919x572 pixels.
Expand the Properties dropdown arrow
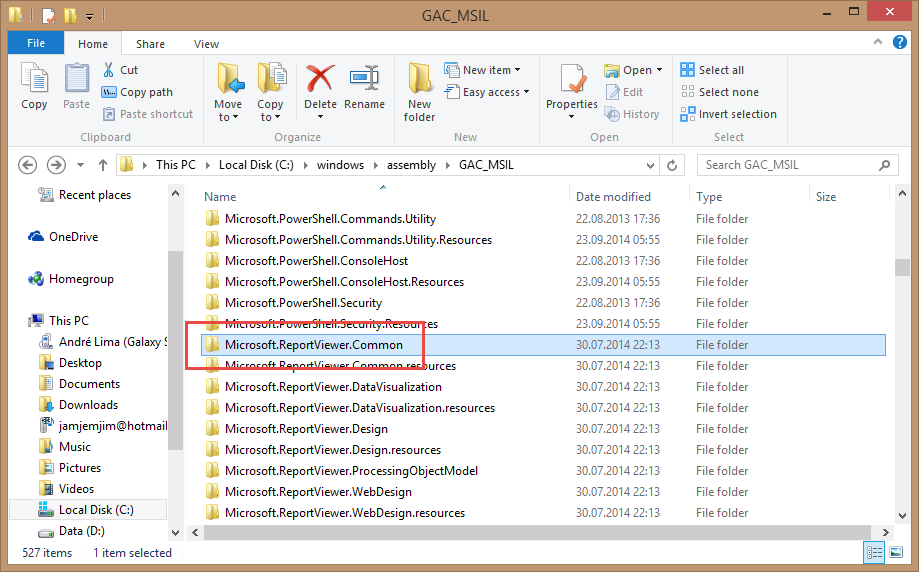pyautogui.click(x=571, y=117)
